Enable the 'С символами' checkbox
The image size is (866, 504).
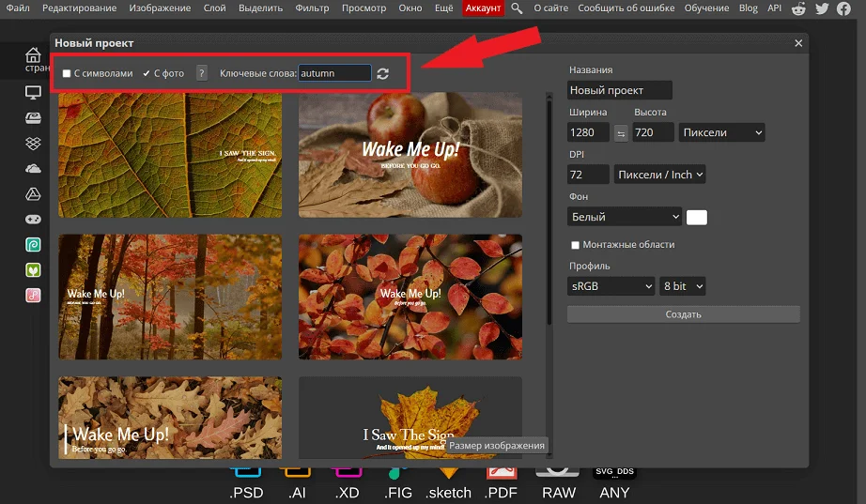point(67,73)
